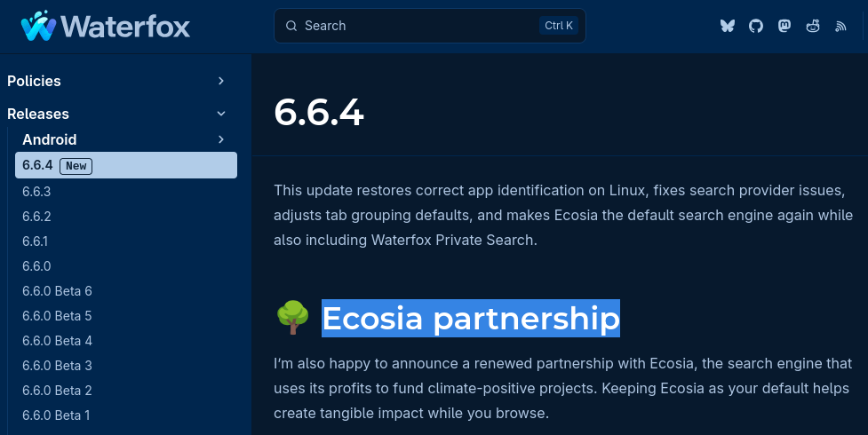Go to 6.6.0 Beta 6 release

(x=57, y=291)
